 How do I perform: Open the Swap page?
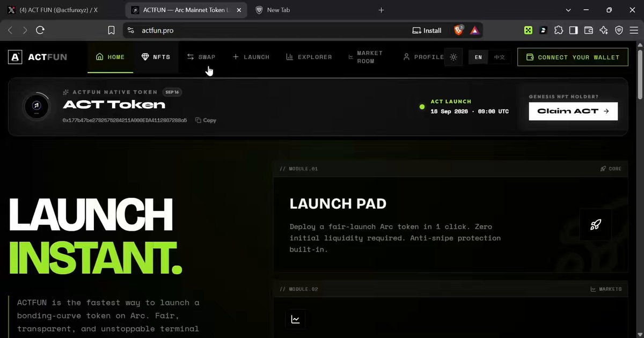click(x=201, y=57)
